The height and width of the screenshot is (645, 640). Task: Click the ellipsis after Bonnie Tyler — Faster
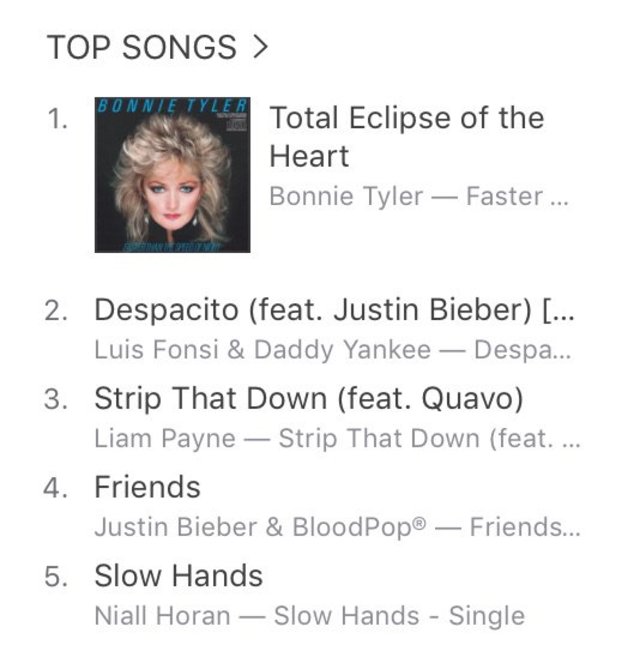pos(559,198)
